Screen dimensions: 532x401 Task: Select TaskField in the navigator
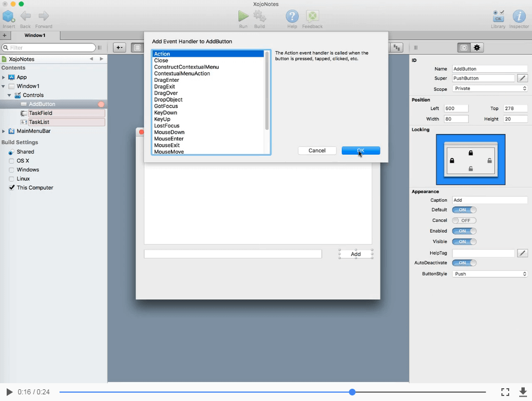tap(67, 113)
